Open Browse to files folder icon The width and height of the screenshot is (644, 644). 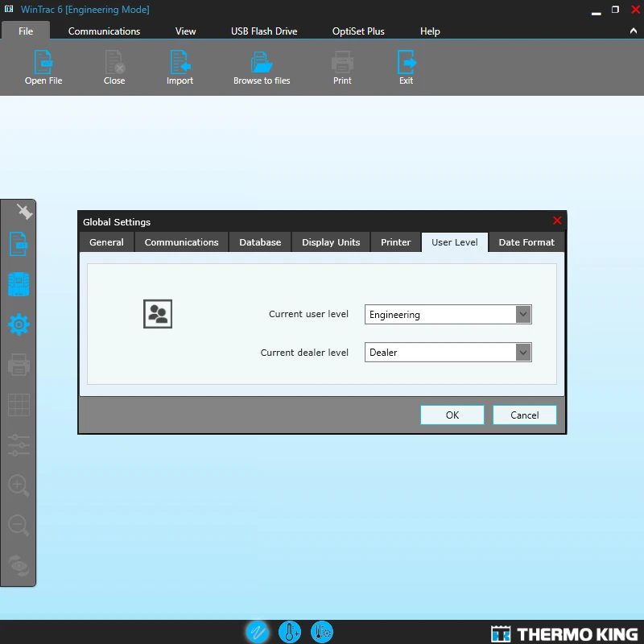coord(262,62)
